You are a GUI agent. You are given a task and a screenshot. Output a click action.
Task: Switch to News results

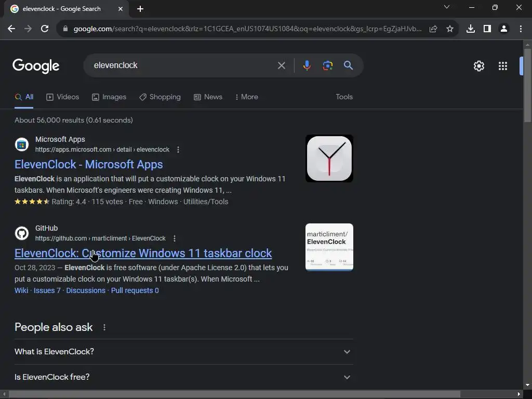(x=208, y=97)
